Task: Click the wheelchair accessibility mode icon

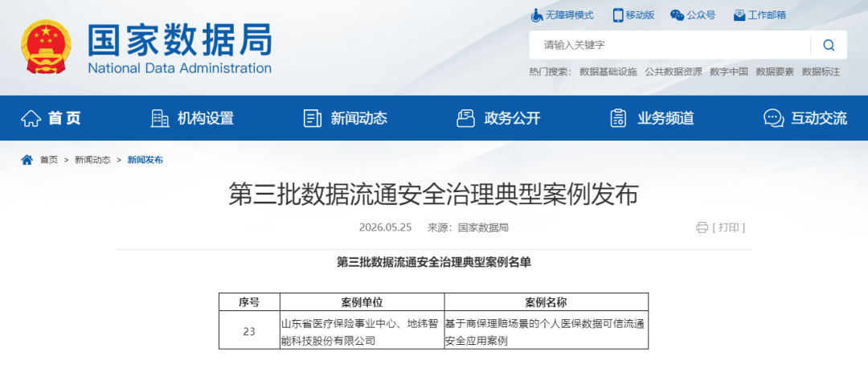Action: [x=536, y=15]
